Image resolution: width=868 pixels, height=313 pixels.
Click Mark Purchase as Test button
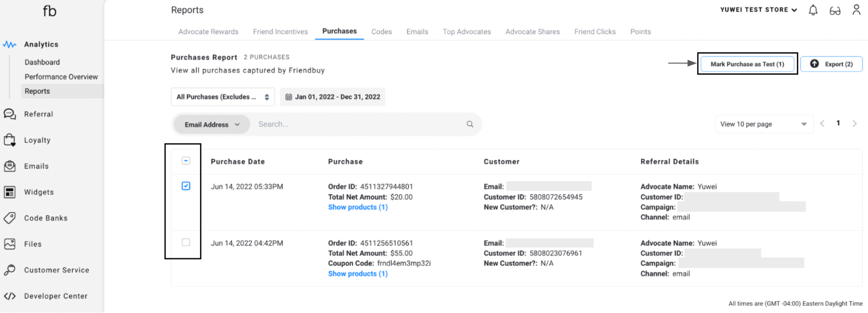coord(747,64)
